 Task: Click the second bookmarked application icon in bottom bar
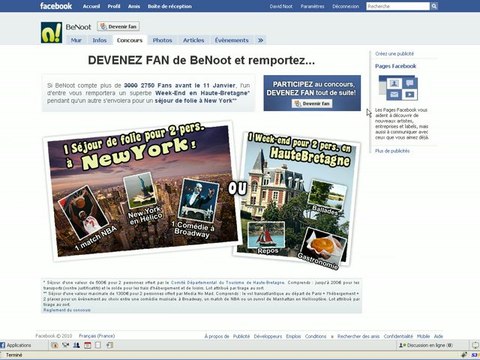[x=65, y=345]
